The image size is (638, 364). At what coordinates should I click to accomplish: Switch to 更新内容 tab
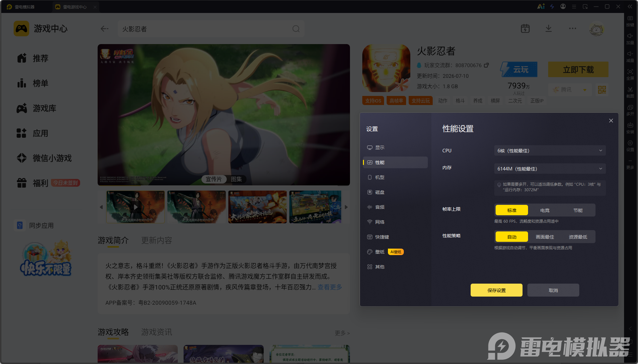tap(157, 241)
